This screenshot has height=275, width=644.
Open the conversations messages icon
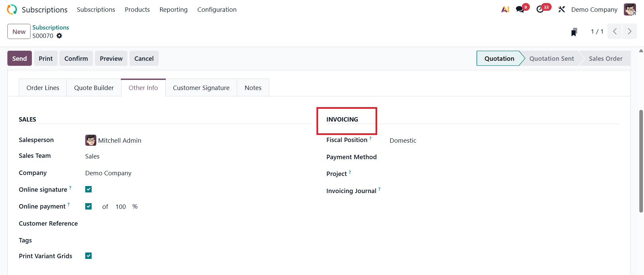(520, 9)
